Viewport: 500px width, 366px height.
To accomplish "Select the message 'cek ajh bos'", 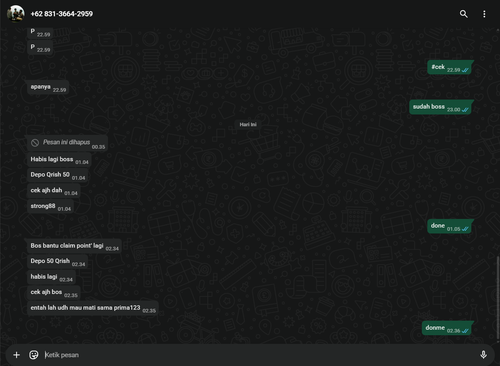I will 54,292.
